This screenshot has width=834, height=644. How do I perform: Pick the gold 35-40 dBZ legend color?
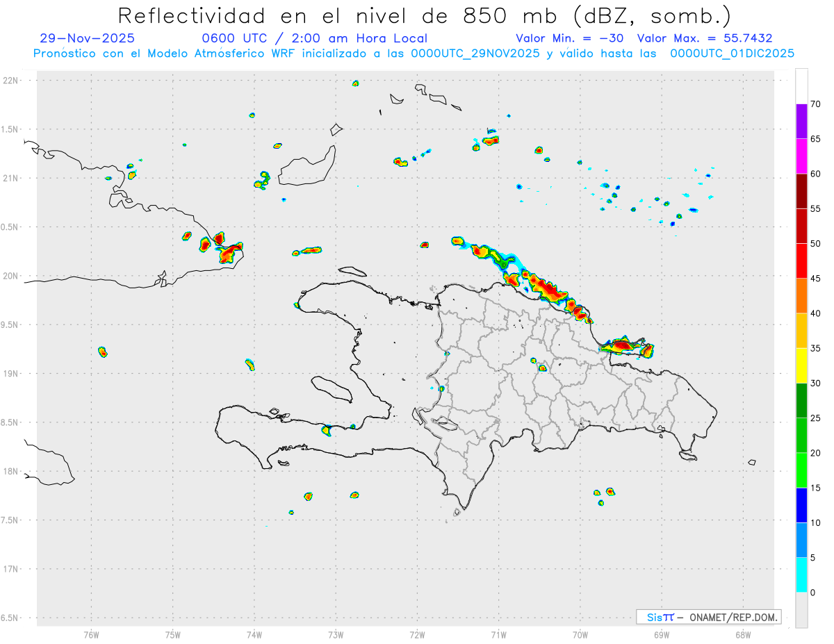pyautogui.click(x=801, y=331)
